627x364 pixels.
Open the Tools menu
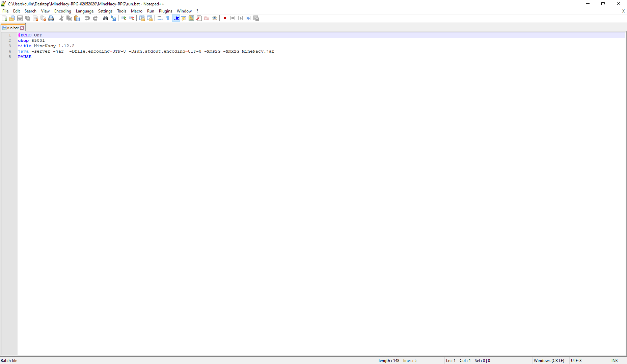pyautogui.click(x=122, y=11)
